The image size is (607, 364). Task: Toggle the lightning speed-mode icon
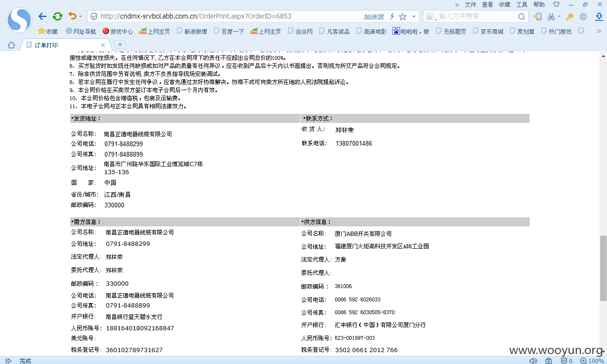coord(392,17)
